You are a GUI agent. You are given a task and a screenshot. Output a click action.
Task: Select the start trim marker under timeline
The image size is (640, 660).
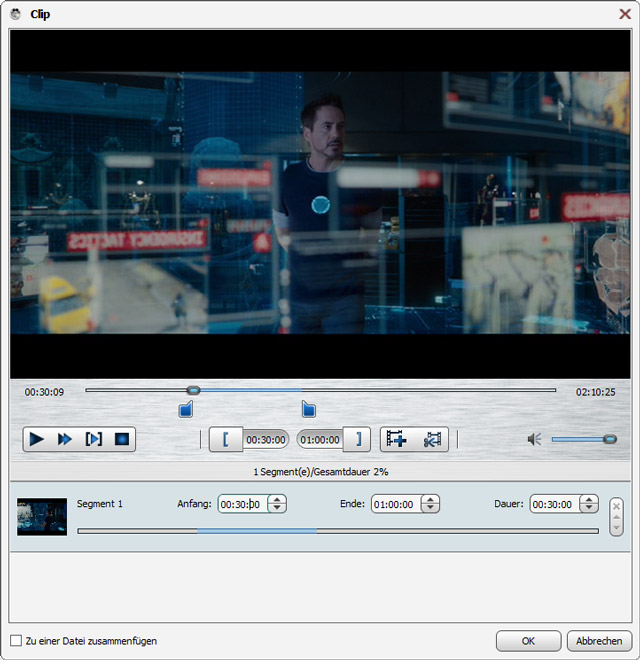point(186,409)
